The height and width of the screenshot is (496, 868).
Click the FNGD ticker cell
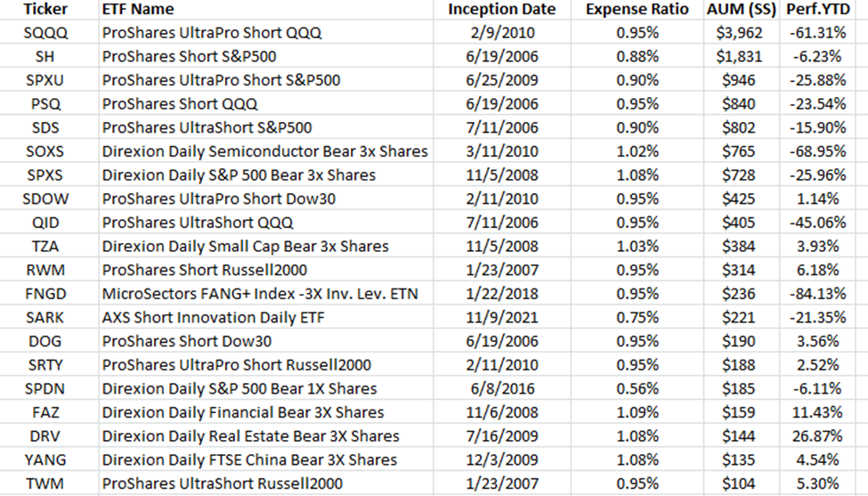click(44, 294)
